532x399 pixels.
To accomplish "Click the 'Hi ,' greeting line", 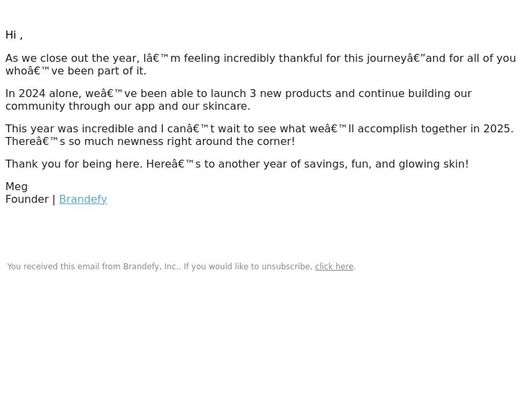I will 14,35.
